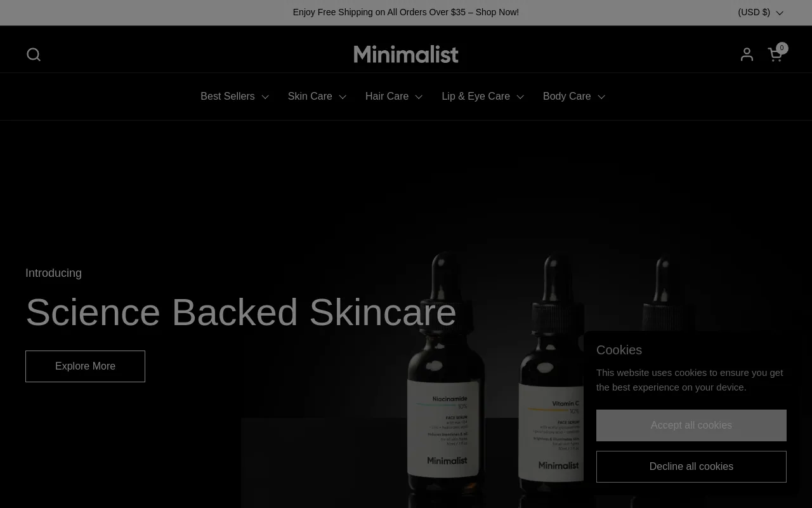
Task: Expand the Hair Care chevron
Action: click(419, 97)
